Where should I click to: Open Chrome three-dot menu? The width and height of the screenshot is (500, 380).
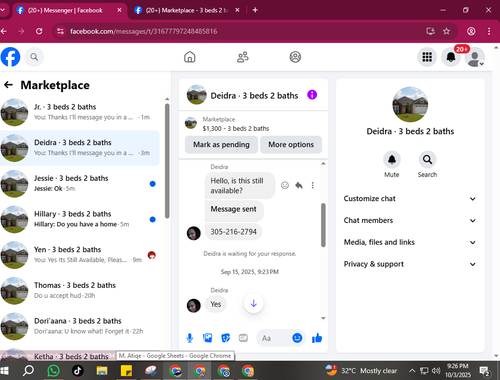(x=489, y=31)
